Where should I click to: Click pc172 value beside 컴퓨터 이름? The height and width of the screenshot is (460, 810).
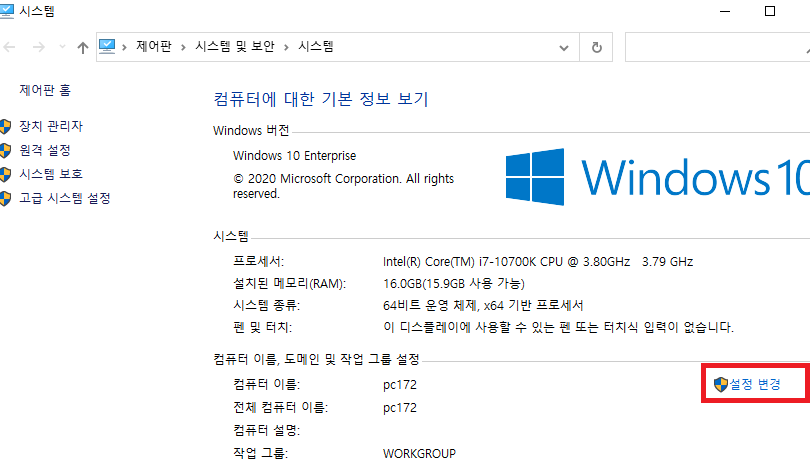[400, 385]
